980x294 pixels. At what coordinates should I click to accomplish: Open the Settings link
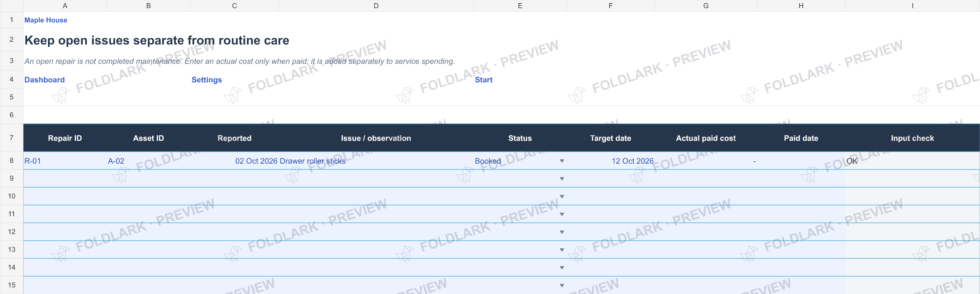(x=207, y=80)
